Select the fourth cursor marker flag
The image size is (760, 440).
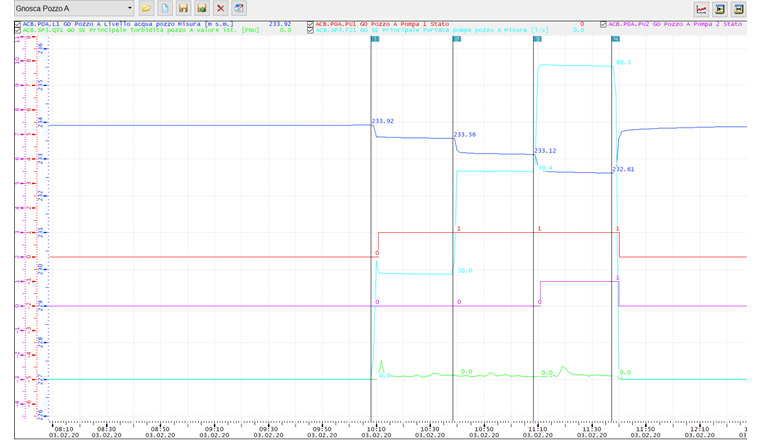(x=615, y=39)
